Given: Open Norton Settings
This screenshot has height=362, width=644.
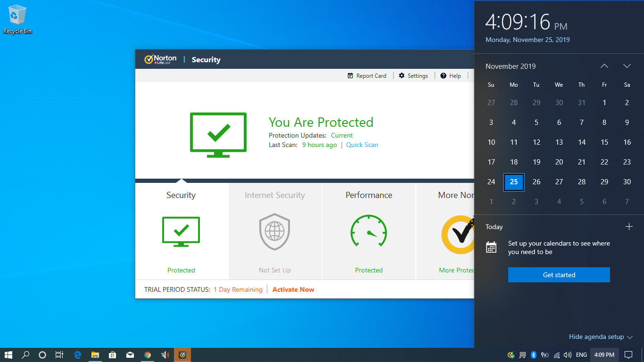Looking at the screenshot, I should 413,75.
